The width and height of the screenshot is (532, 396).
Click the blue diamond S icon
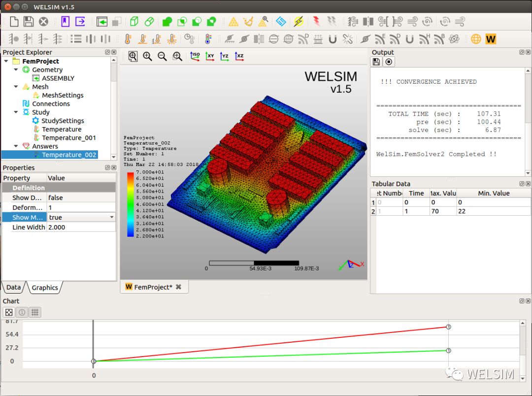coord(281,22)
